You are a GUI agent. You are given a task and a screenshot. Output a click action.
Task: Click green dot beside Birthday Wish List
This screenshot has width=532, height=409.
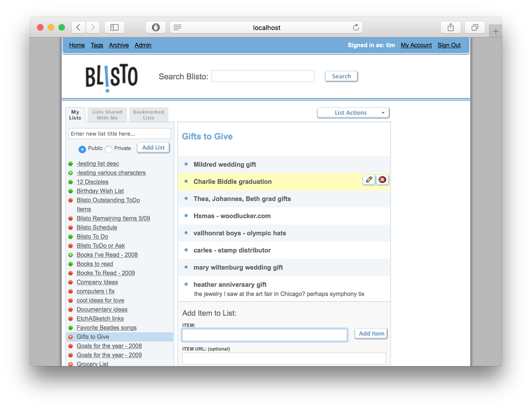[71, 191]
